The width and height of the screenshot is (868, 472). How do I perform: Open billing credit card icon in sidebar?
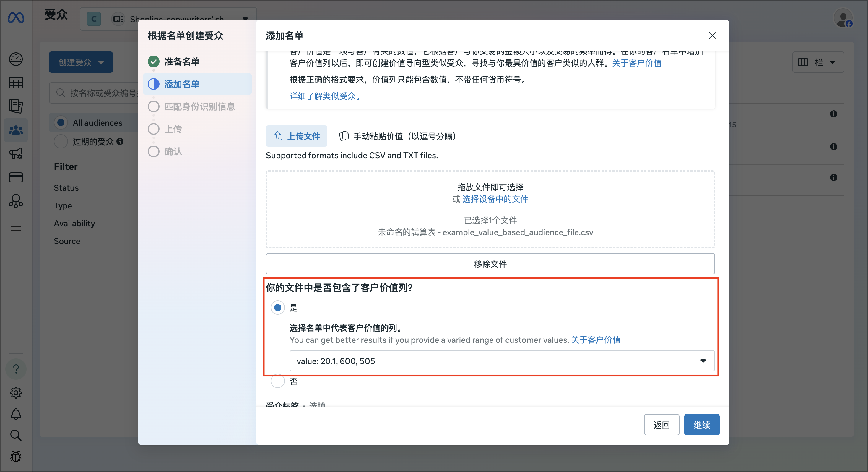point(16,177)
